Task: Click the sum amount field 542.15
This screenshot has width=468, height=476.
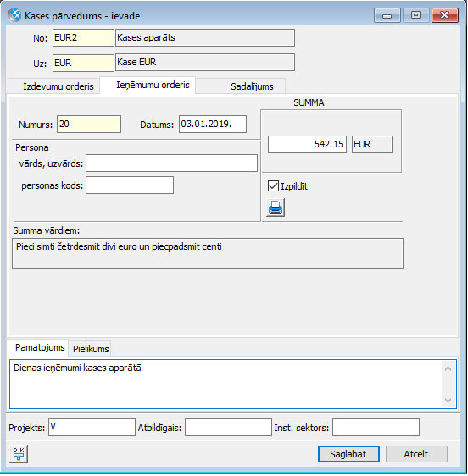Action: (307, 144)
